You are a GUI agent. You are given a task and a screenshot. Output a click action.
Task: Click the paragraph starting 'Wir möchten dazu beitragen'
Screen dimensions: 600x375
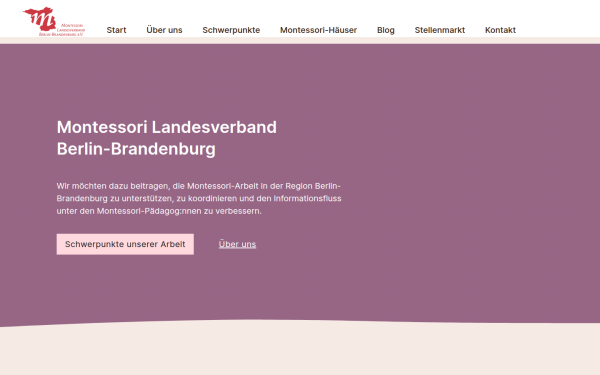click(x=199, y=198)
